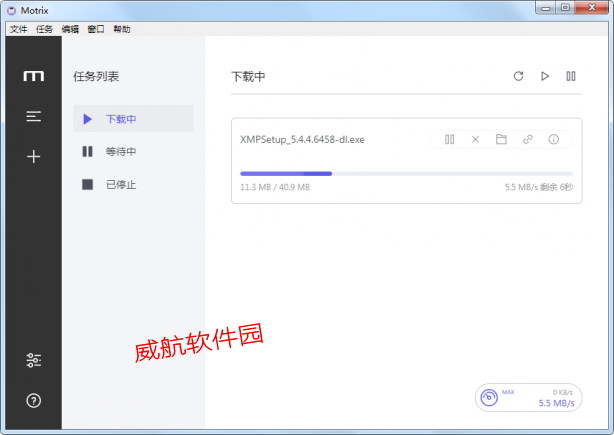Click the 任务列表 heading
Viewport: 614px width, 435px height.
[96, 76]
